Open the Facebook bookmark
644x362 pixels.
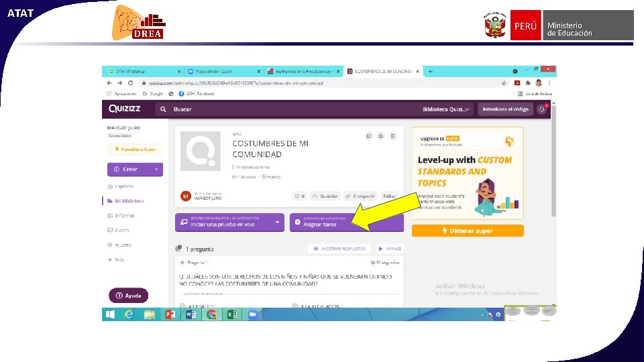click(197, 94)
